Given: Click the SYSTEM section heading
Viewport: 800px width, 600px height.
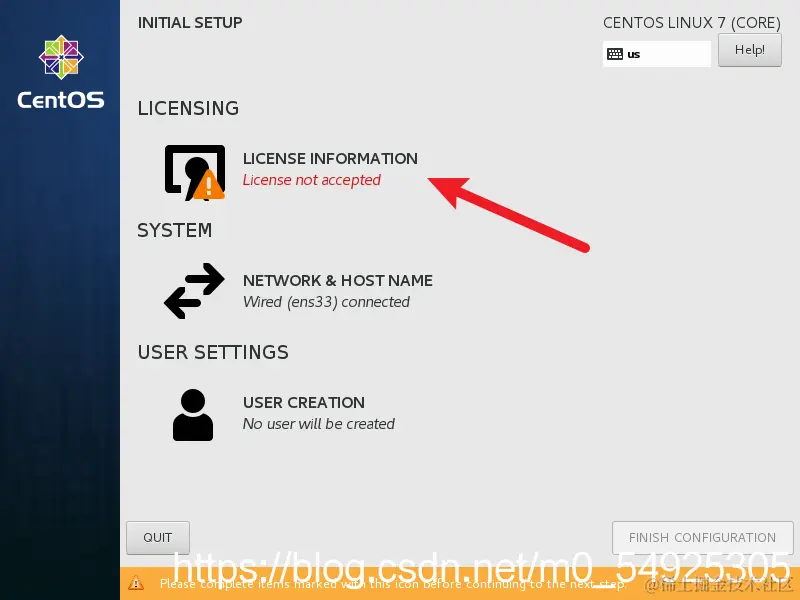Looking at the screenshot, I should [174, 230].
